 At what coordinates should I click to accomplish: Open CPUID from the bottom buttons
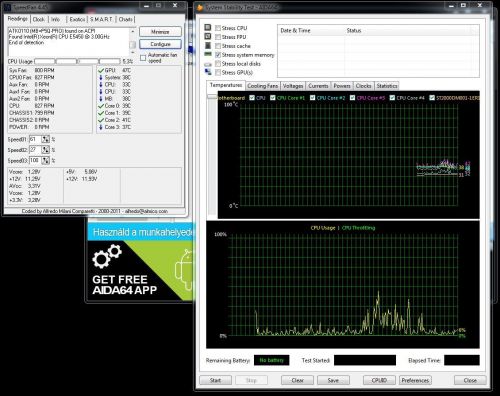click(x=379, y=380)
